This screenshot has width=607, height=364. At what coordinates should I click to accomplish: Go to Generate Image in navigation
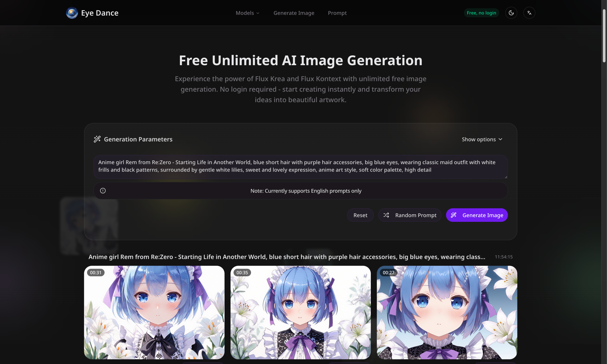[x=294, y=13]
